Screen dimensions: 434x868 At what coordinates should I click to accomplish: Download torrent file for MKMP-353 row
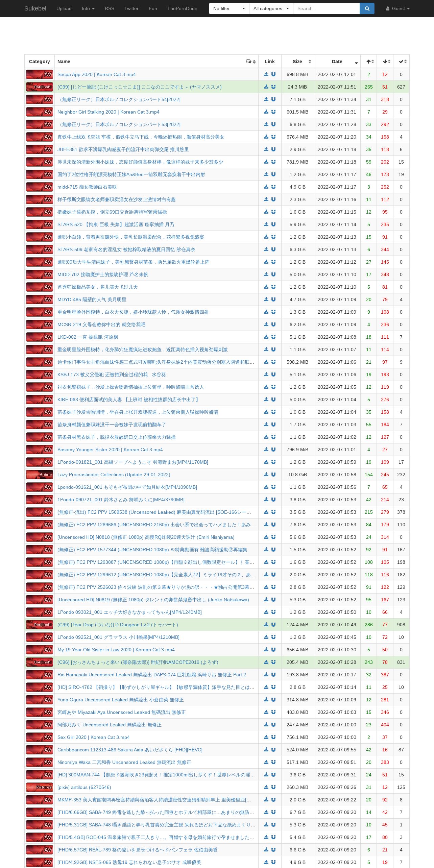266,800
